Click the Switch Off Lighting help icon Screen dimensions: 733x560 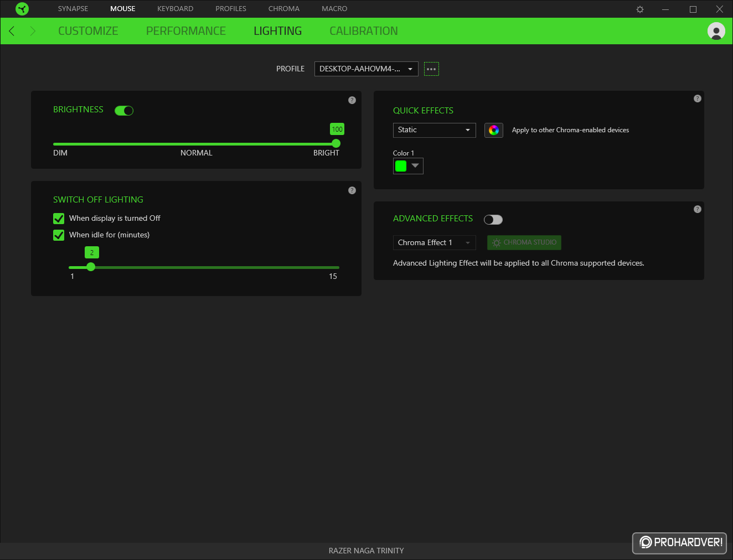point(352,190)
